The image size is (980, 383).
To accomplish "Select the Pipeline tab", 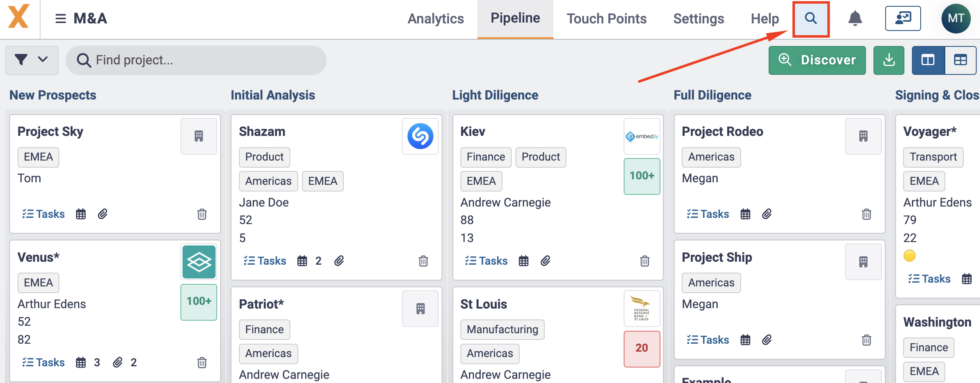I will 515,18.
